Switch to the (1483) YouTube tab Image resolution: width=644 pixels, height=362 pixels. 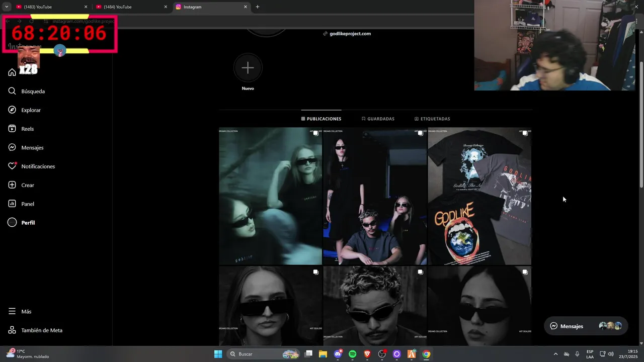[x=51, y=7]
